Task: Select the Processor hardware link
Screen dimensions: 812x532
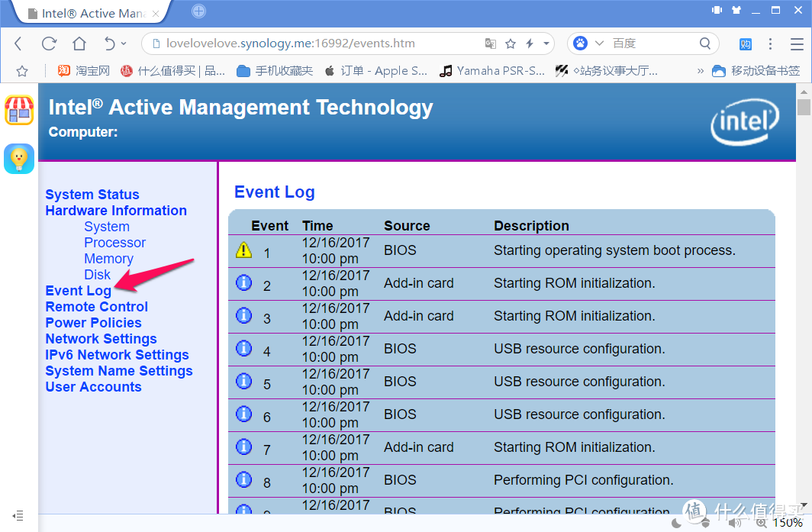Action: coord(114,243)
